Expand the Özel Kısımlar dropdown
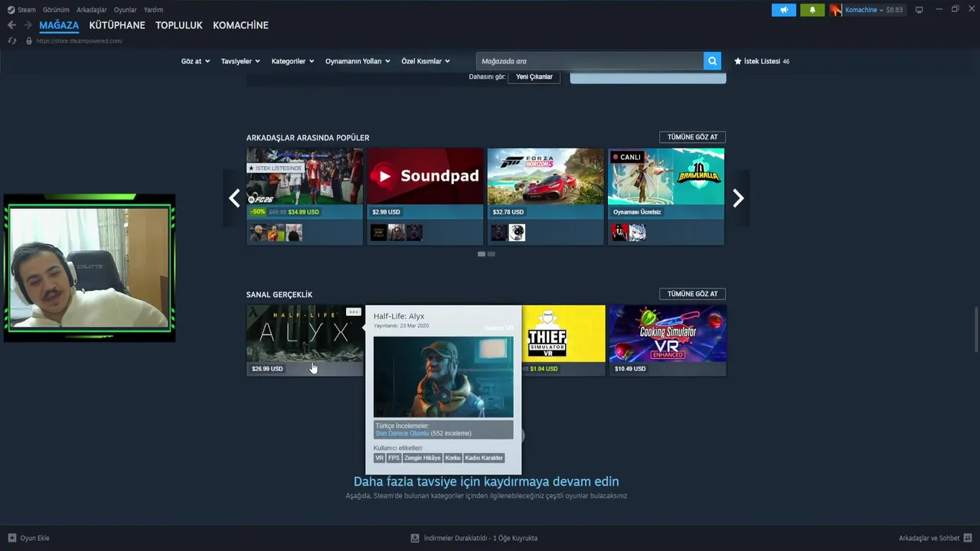The height and width of the screenshot is (551, 980). point(426,61)
